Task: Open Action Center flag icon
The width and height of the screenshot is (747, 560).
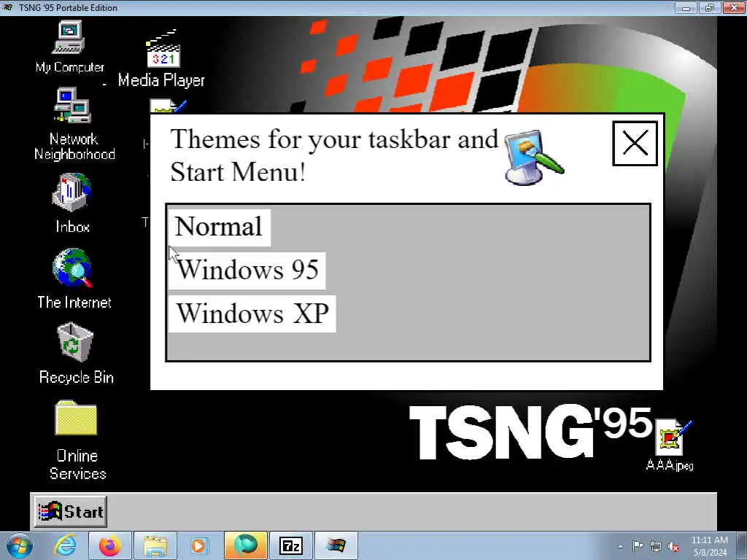Action: pyautogui.click(x=638, y=545)
